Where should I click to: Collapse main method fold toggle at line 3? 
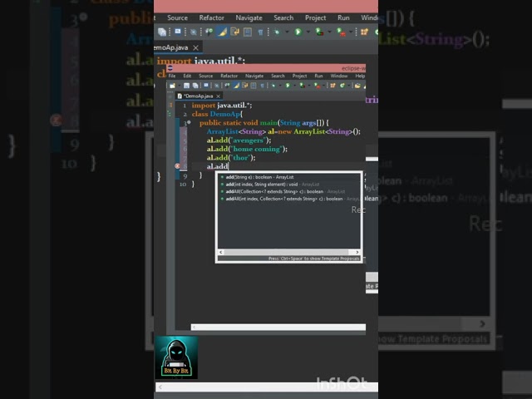coord(189,122)
